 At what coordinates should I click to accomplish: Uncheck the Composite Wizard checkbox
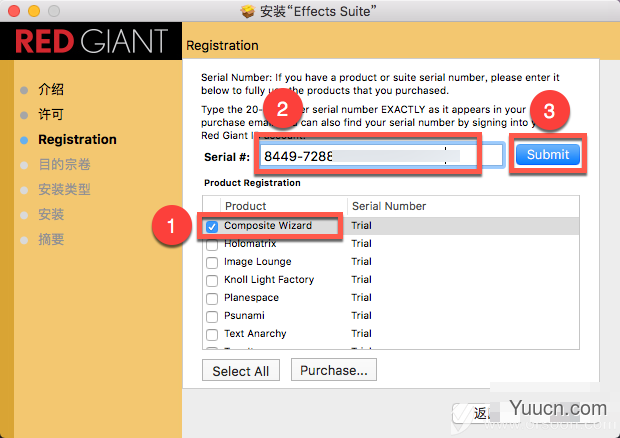click(x=212, y=227)
